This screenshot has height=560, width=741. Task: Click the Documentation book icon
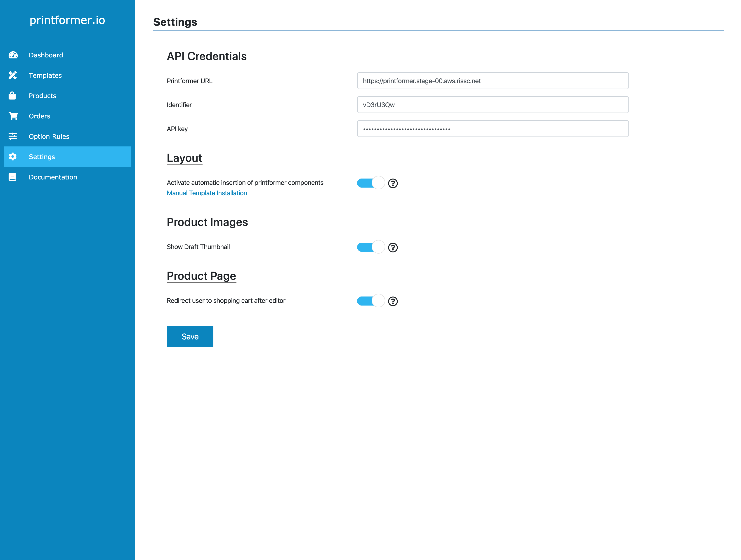click(12, 177)
